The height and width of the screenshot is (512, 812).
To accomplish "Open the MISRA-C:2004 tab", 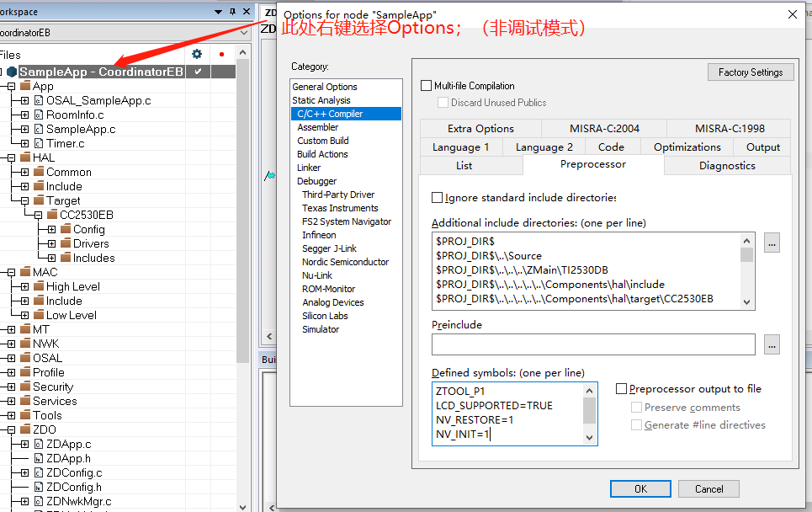I will tap(604, 129).
